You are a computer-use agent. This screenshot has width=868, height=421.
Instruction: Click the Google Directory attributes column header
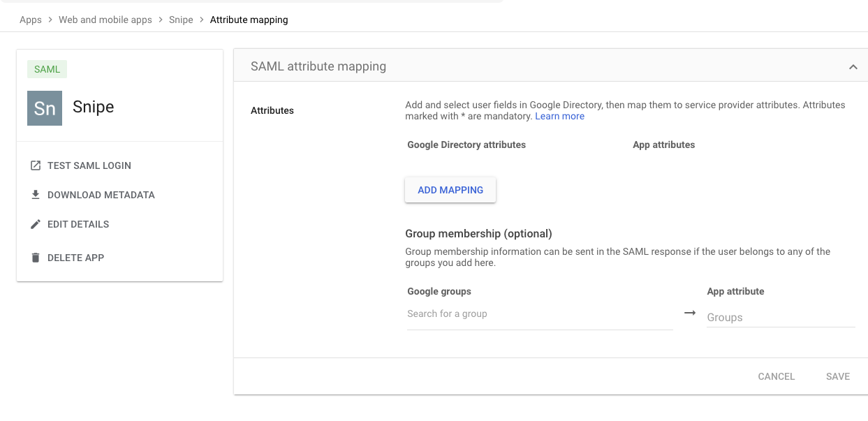466,145
